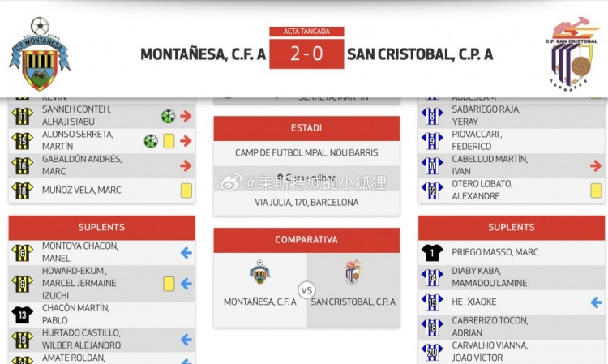Click the goal ball icon beside Alonso Serreta
Viewport: 608px width, 364px height.
(x=151, y=141)
